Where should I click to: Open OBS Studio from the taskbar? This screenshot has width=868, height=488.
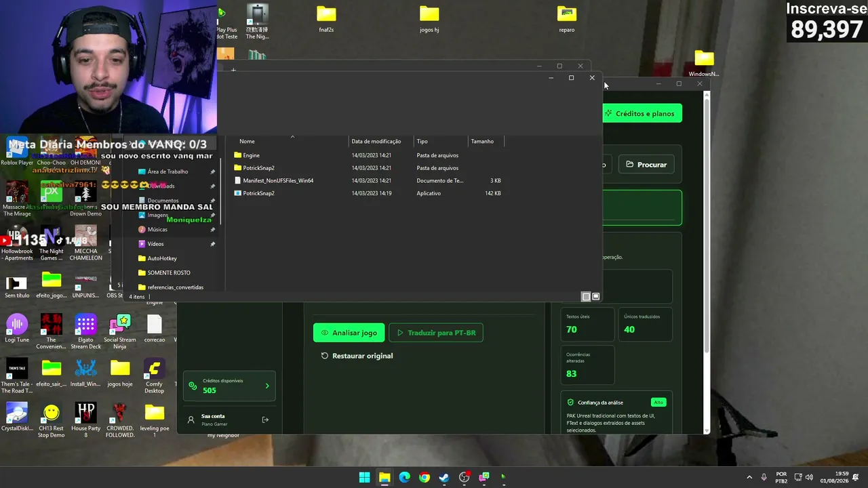pyautogui.click(x=465, y=477)
